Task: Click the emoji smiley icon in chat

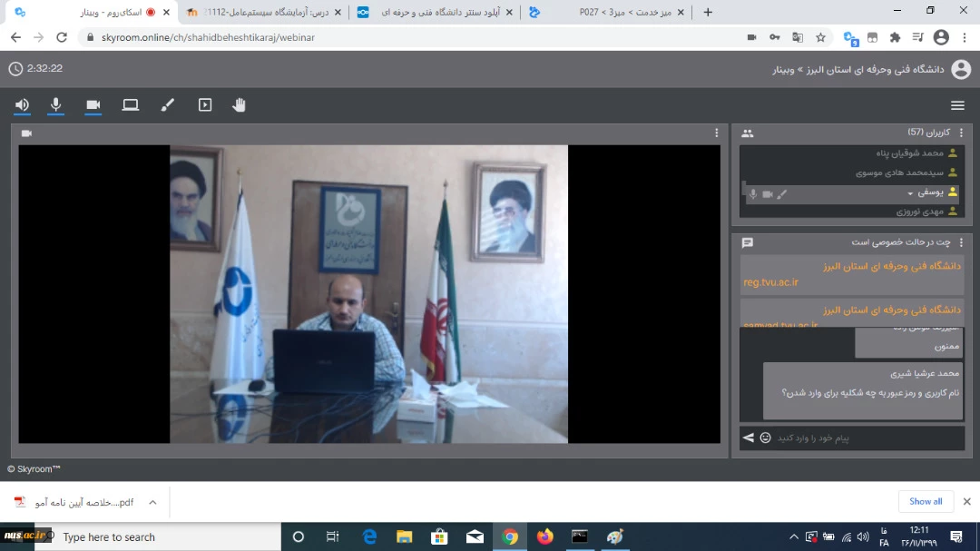Action: click(x=765, y=438)
